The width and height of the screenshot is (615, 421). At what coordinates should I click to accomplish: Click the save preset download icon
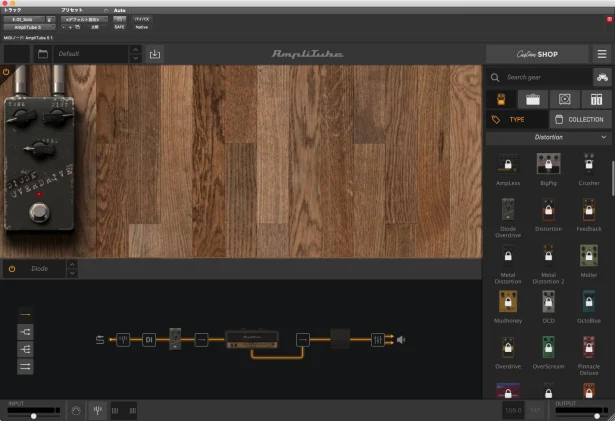155,54
